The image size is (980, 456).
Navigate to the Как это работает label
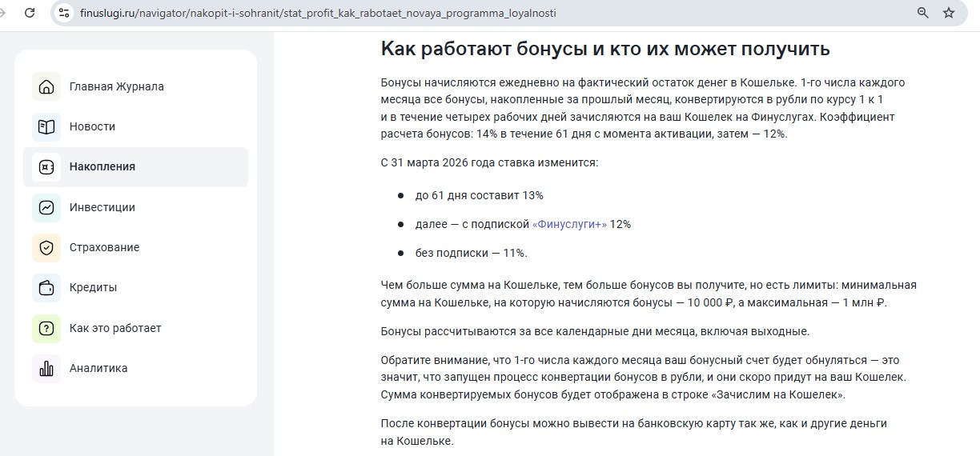114,328
